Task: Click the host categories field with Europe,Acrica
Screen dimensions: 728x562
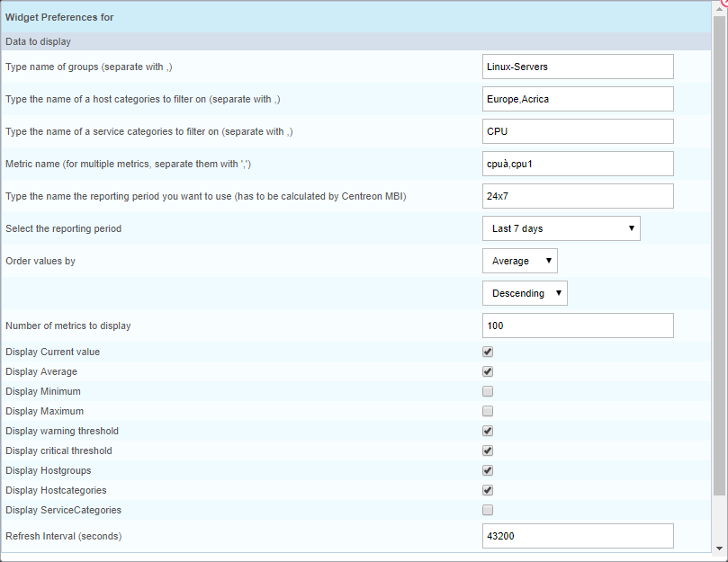Action: [578, 99]
